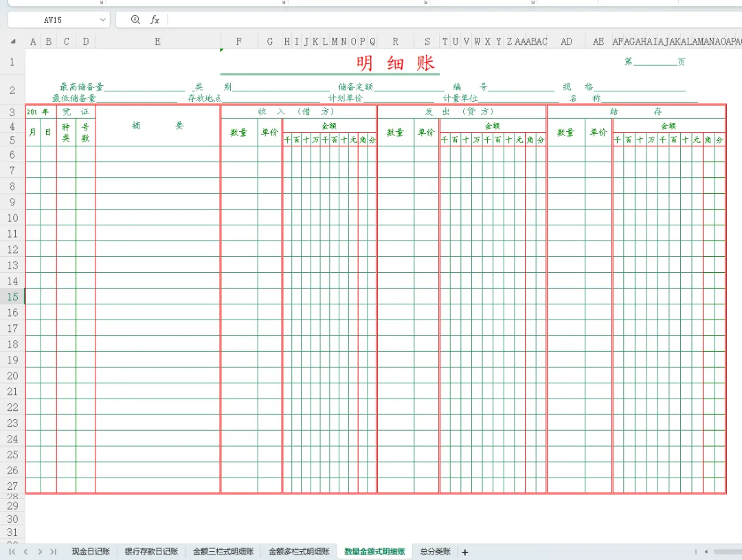This screenshot has height=560, width=742.
Task: Select column S header
Action: pos(427,42)
